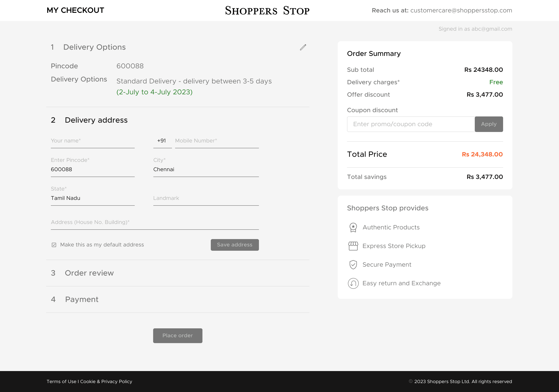This screenshot has width=559, height=392.
Task: Click the Total Price amount Rs 24,348.00
Action: click(x=482, y=154)
